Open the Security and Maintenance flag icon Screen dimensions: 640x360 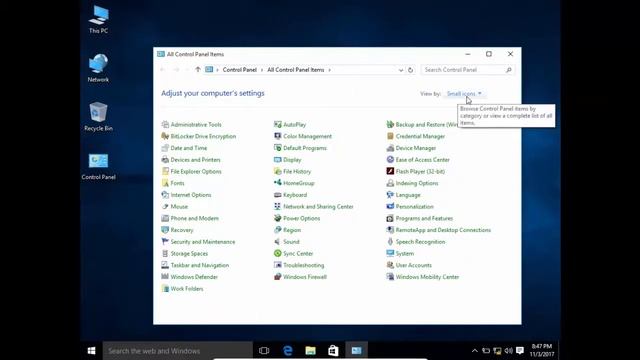point(165,242)
